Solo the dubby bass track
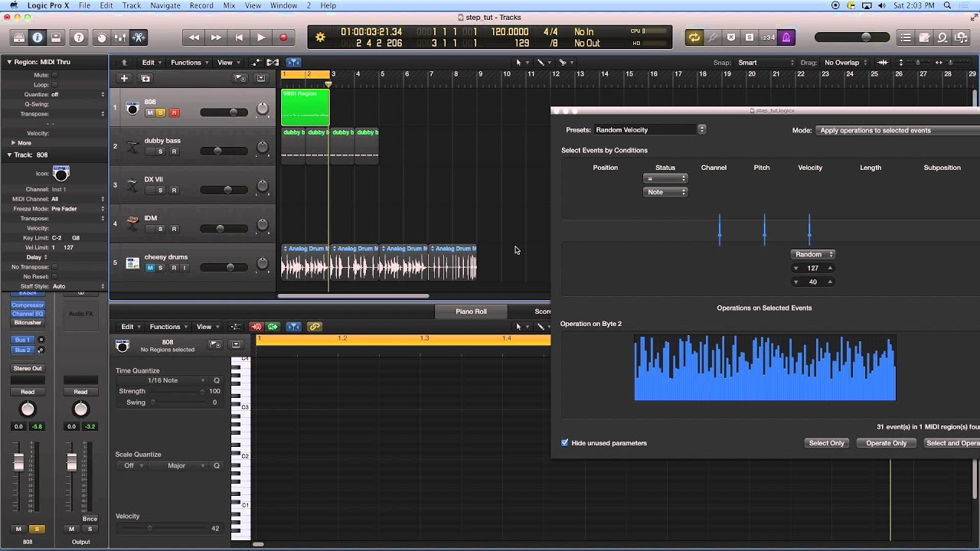The width and height of the screenshot is (980, 551). [160, 152]
